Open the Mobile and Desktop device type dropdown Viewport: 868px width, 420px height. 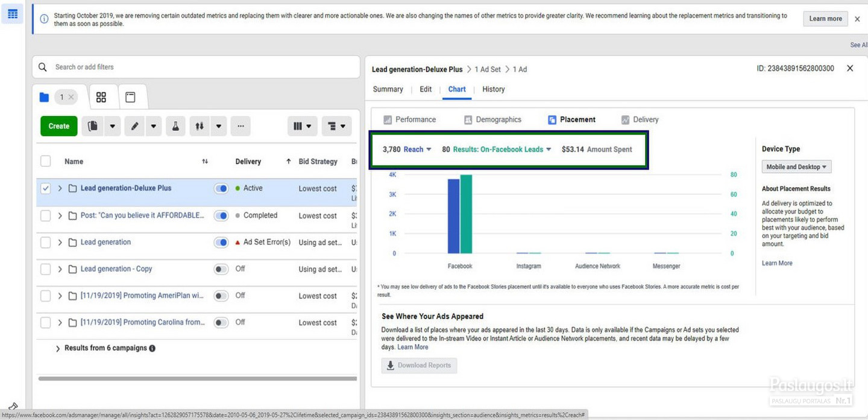tap(796, 167)
